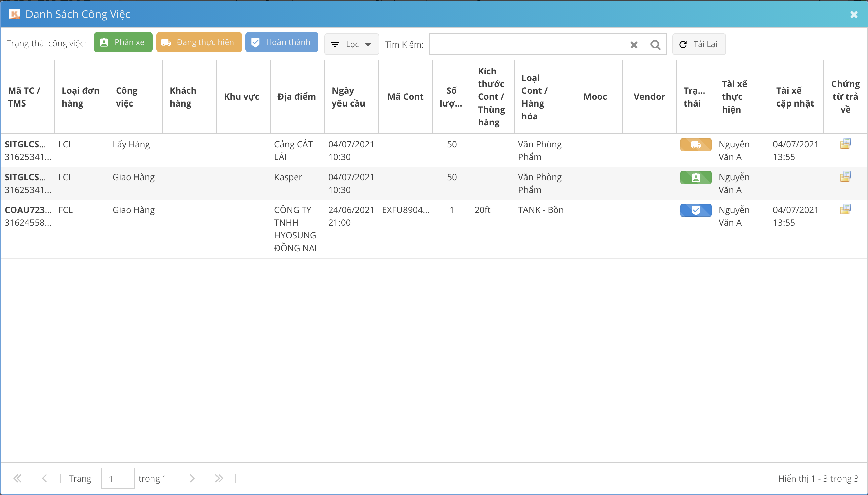The image size is (868, 495).
Task: Open return documents icon for COAU723 row
Action: tap(845, 209)
